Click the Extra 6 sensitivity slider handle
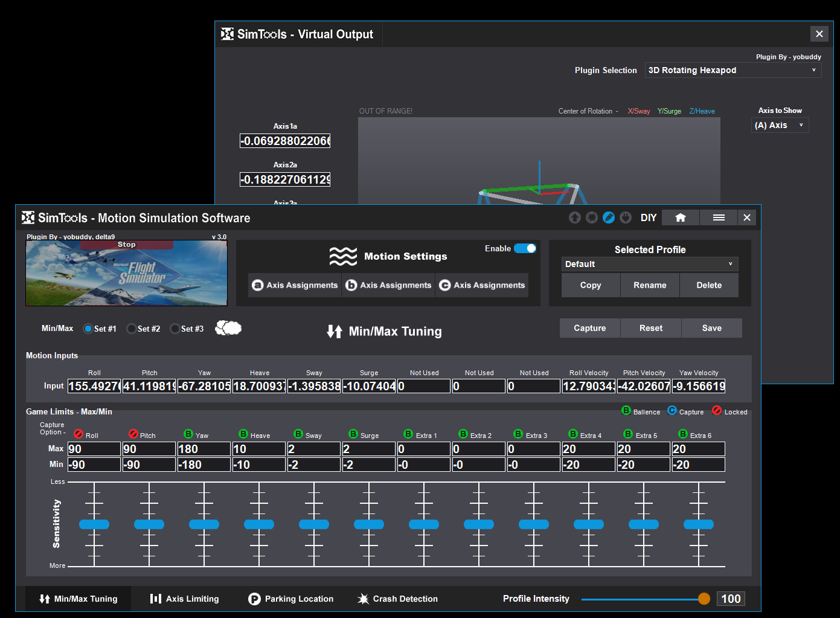 [x=699, y=524]
